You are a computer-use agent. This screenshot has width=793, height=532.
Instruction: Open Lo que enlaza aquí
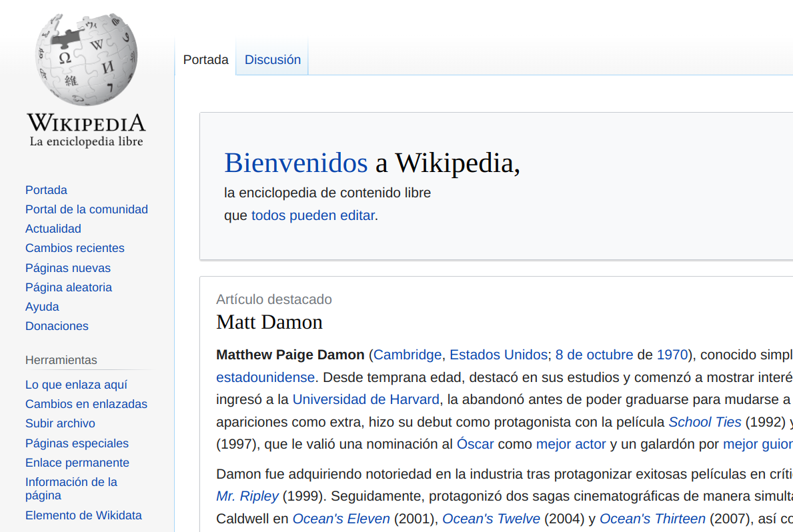[x=76, y=385]
